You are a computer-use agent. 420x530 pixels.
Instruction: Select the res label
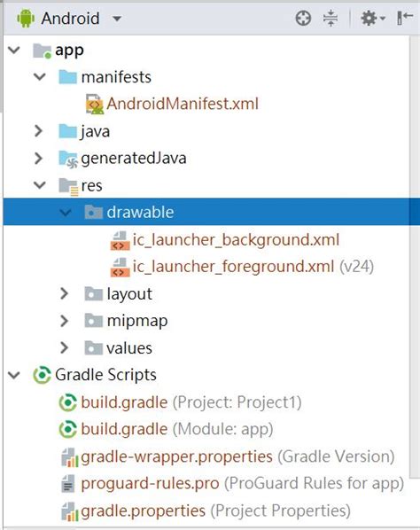[x=91, y=186]
